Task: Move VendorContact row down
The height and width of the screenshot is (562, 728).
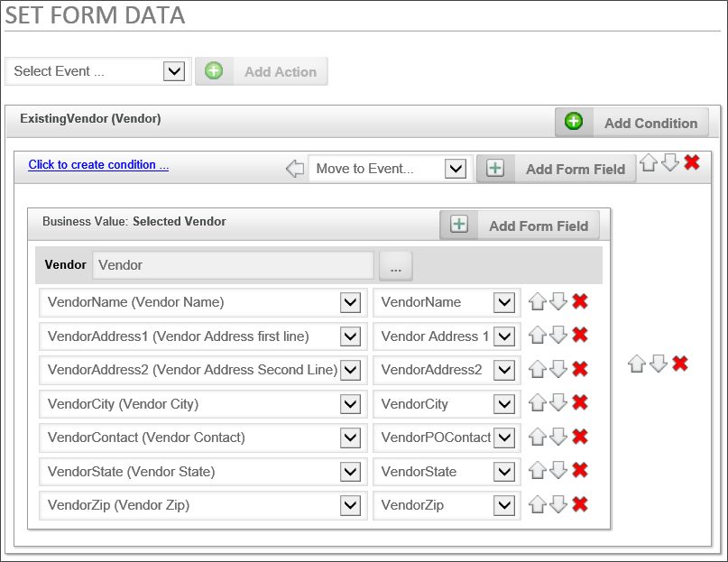Action: click(x=558, y=438)
